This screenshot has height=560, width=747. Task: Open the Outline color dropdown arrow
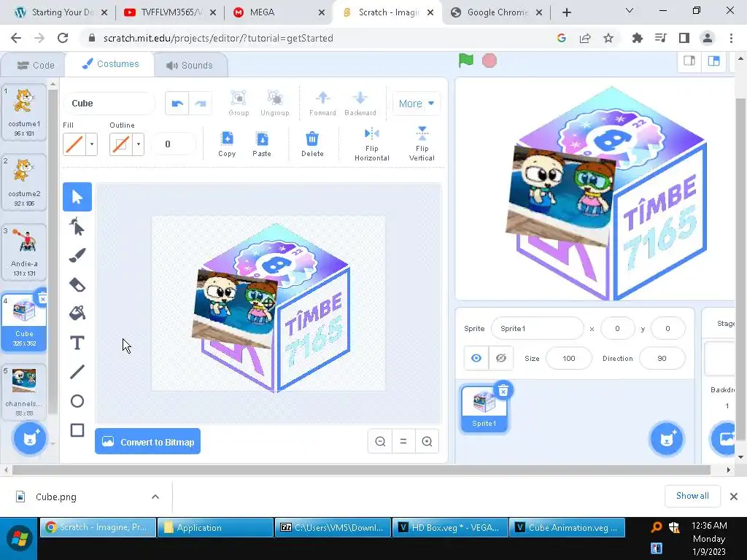(x=138, y=144)
